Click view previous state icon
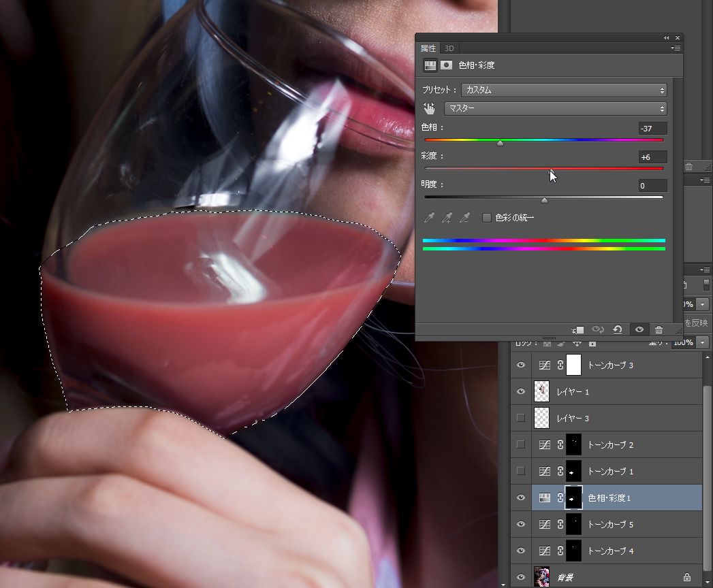This screenshot has width=713, height=588. point(597,330)
